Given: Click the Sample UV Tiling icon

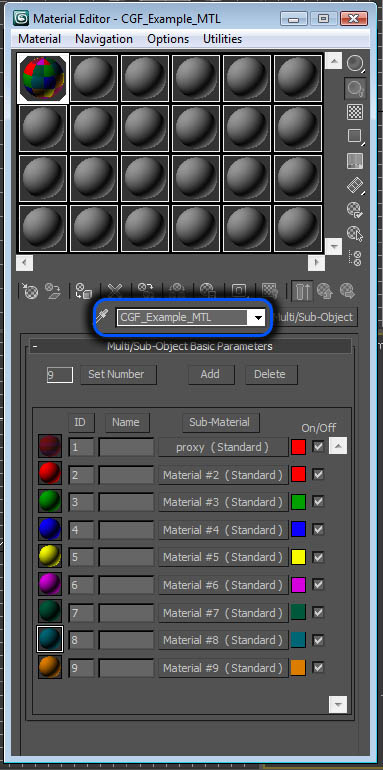Looking at the screenshot, I should tap(355, 136).
